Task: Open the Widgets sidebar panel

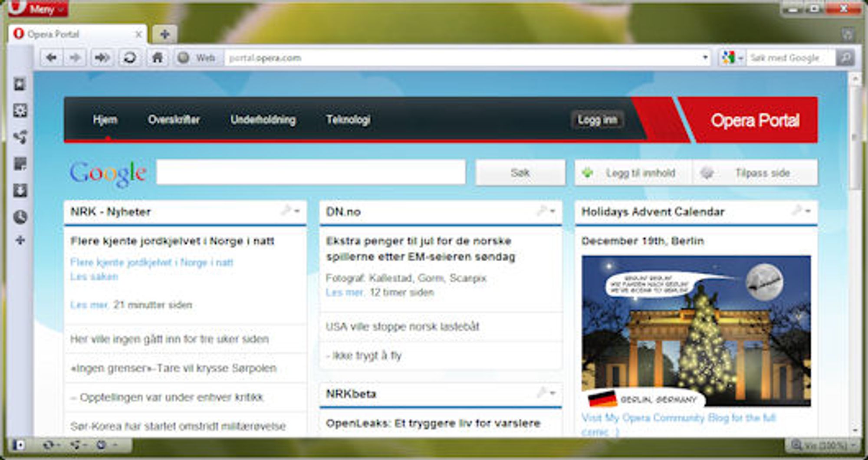Action: click(20, 111)
